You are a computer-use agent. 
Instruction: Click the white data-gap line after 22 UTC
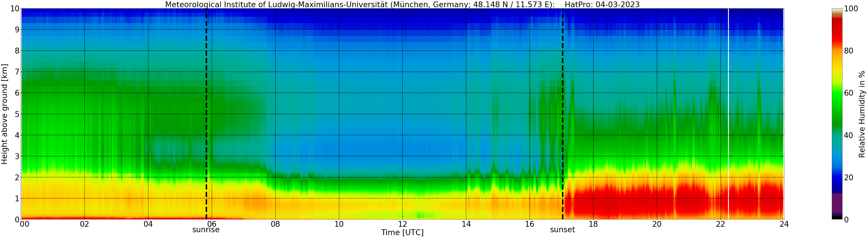(728, 114)
